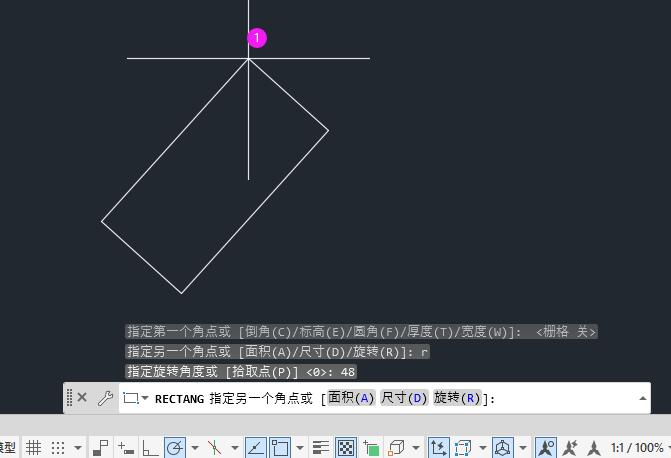Toggle ortho mode right-angle icon

click(x=150, y=448)
